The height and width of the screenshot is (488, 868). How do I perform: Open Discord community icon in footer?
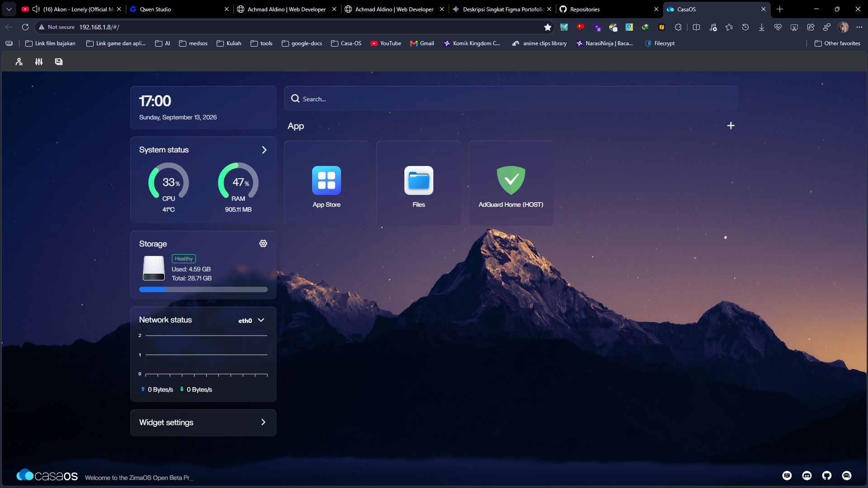point(807,475)
